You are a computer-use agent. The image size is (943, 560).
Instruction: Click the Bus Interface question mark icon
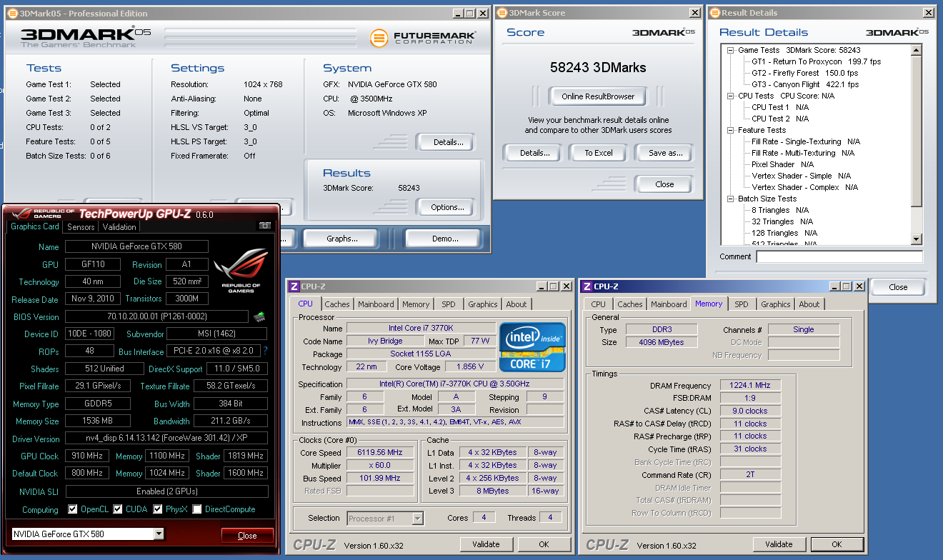tap(266, 351)
